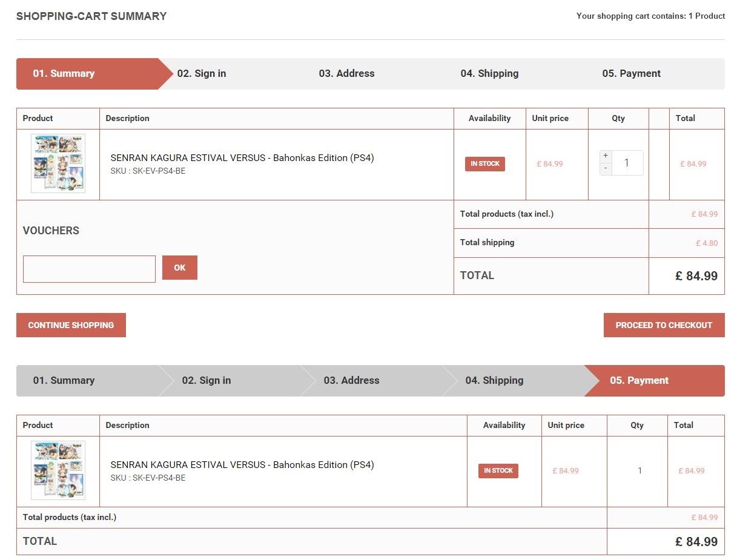
Task: Click Proceed to Checkout button
Action: coord(664,325)
